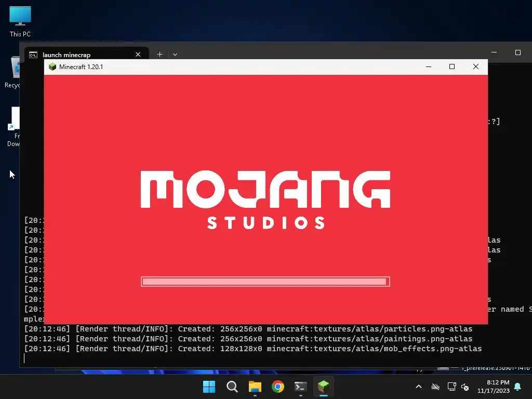Open the Windows Start menu
This screenshot has width=532, height=399.
pyautogui.click(x=209, y=387)
